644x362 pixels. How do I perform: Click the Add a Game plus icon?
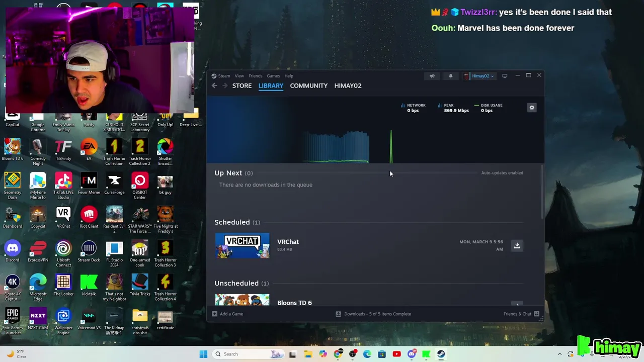pos(215,314)
